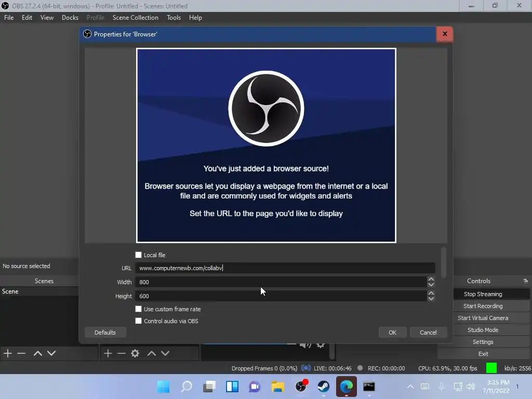Screen dimensions: 532x399
Task: Open the View menu
Action: point(47,18)
